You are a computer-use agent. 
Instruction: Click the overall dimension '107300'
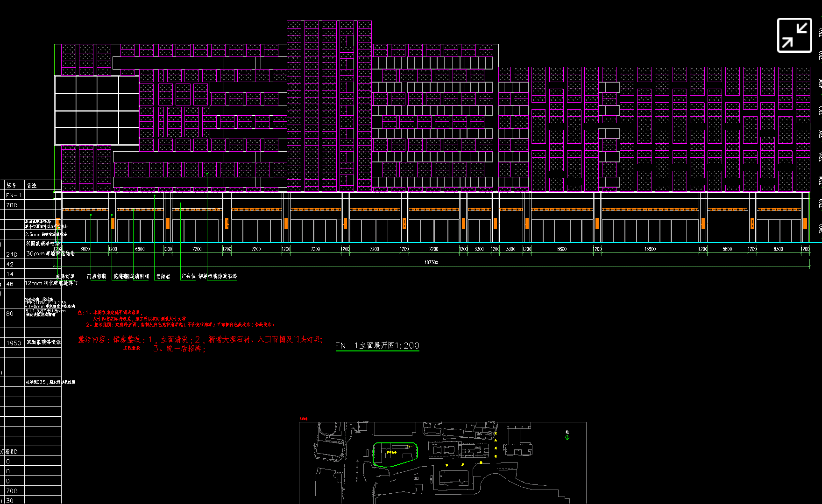click(x=431, y=262)
